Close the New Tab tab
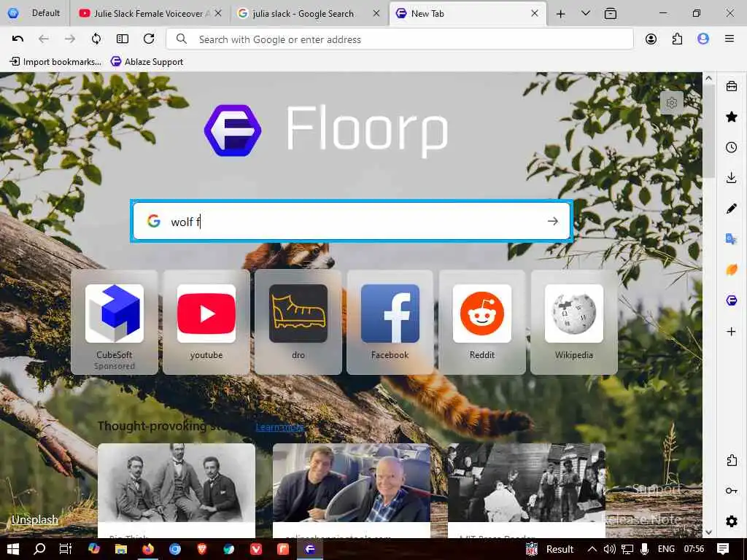Screen dimensions: 747x560 coord(535,13)
